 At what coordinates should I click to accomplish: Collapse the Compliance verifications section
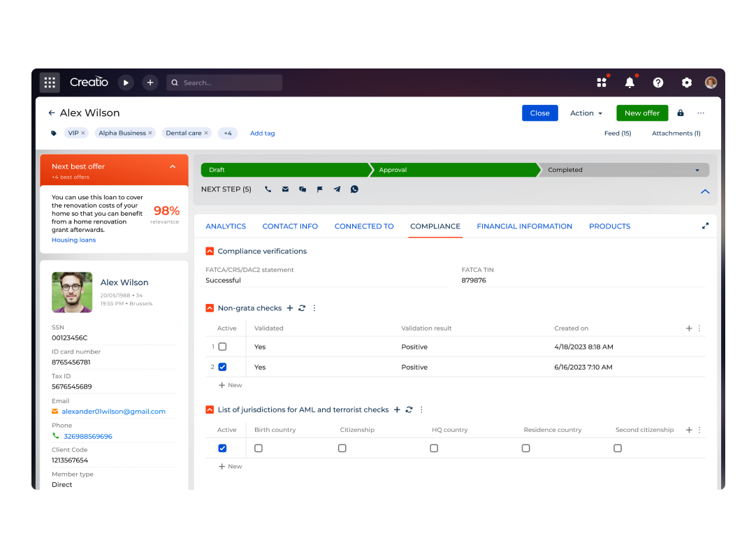tap(210, 252)
